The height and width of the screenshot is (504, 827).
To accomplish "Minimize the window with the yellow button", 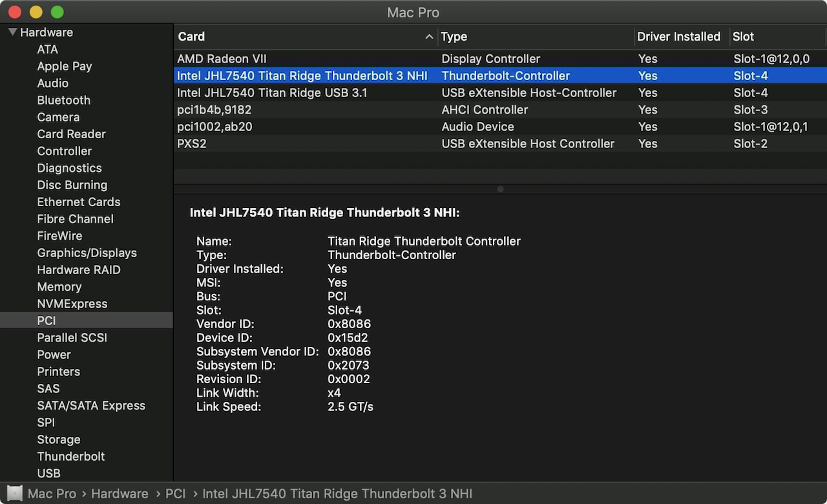I will pyautogui.click(x=36, y=12).
